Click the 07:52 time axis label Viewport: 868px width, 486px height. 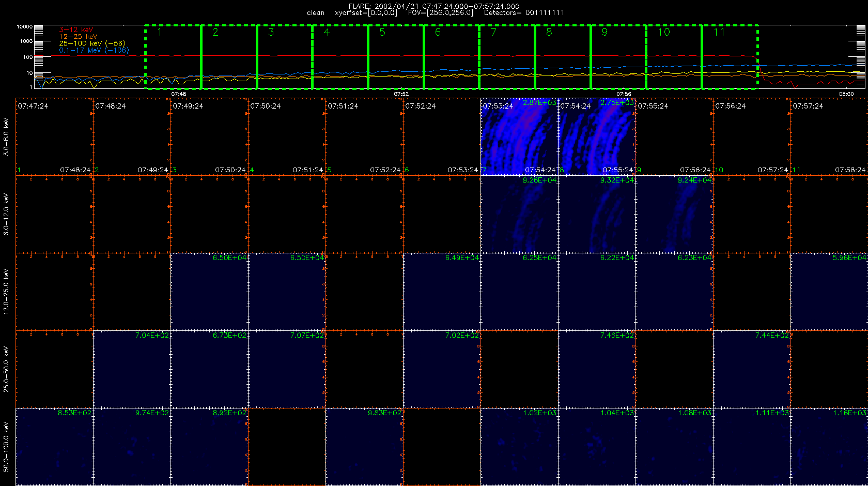pyautogui.click(x=401, y=94)
